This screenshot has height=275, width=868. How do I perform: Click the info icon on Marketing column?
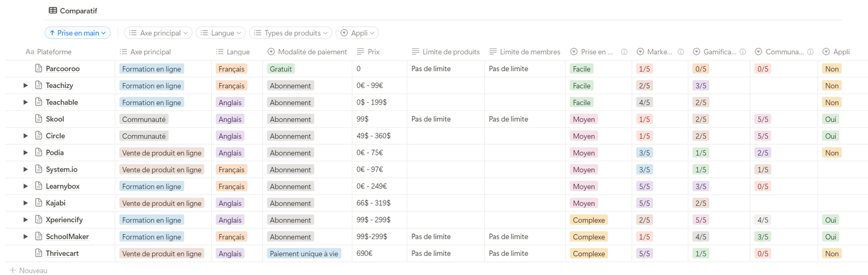pyautogui.click(x=681, y=52)
